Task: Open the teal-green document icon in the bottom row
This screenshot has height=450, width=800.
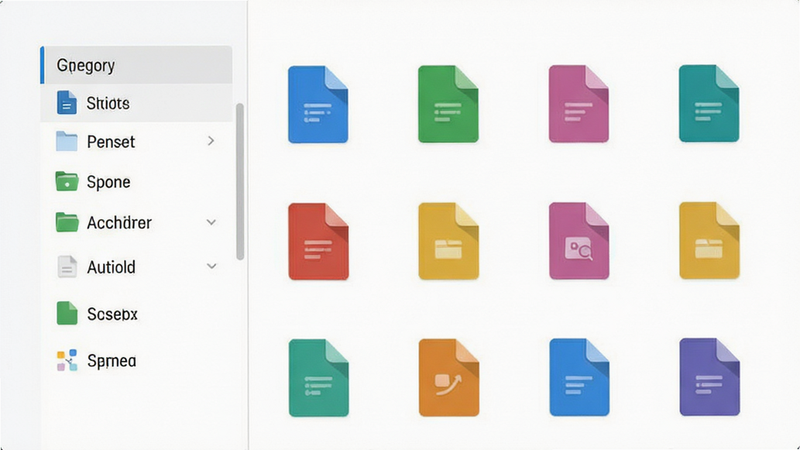Action: click(x=318, y=378)
